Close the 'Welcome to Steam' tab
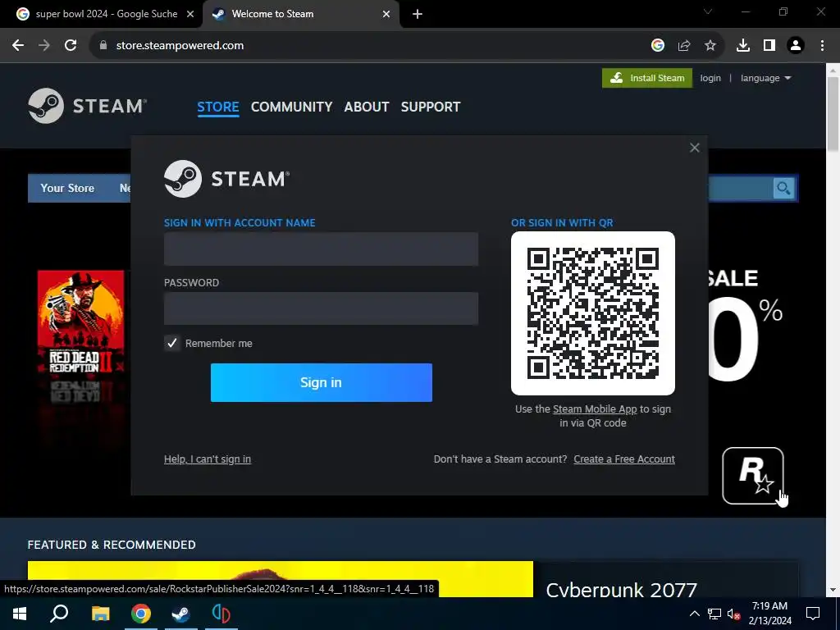Image resolution: width=840 pixels, height=630 pixels. coord(386,15)
